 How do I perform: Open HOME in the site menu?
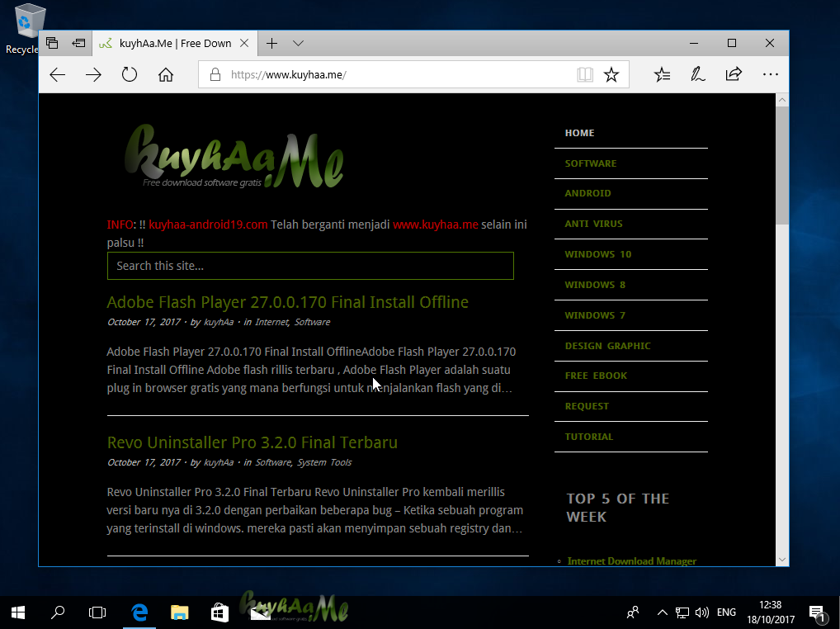click(x=579, y=133)
